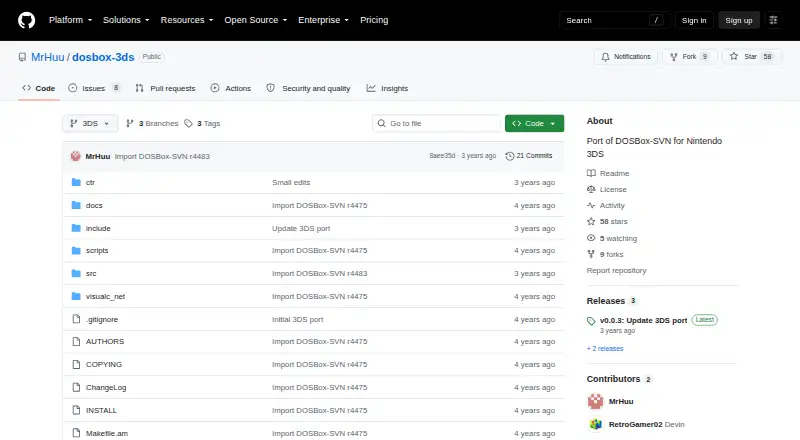Image resolution: width=800 pixels, height=440 pixels.
Task: Click the Notifications button
Action: tap(626, 57)
